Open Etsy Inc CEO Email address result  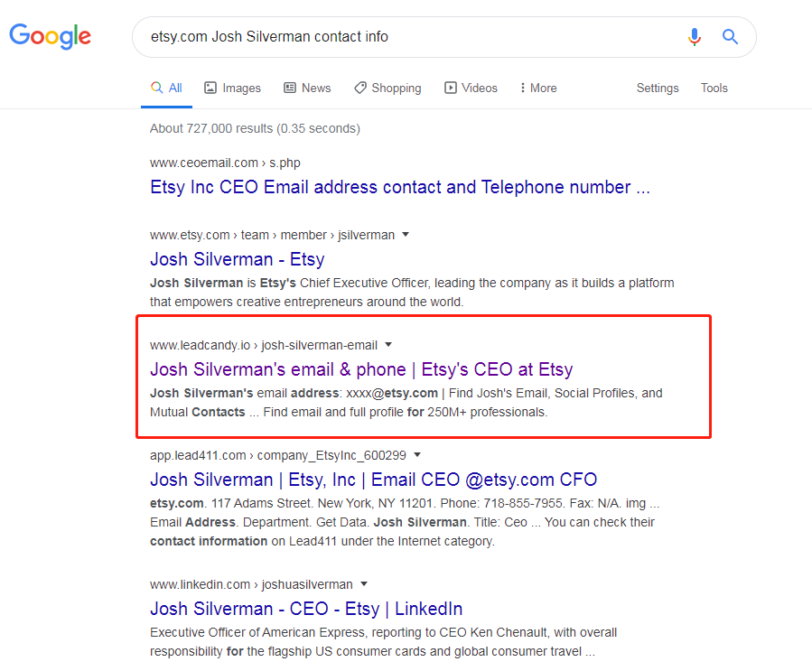[400, 187]
